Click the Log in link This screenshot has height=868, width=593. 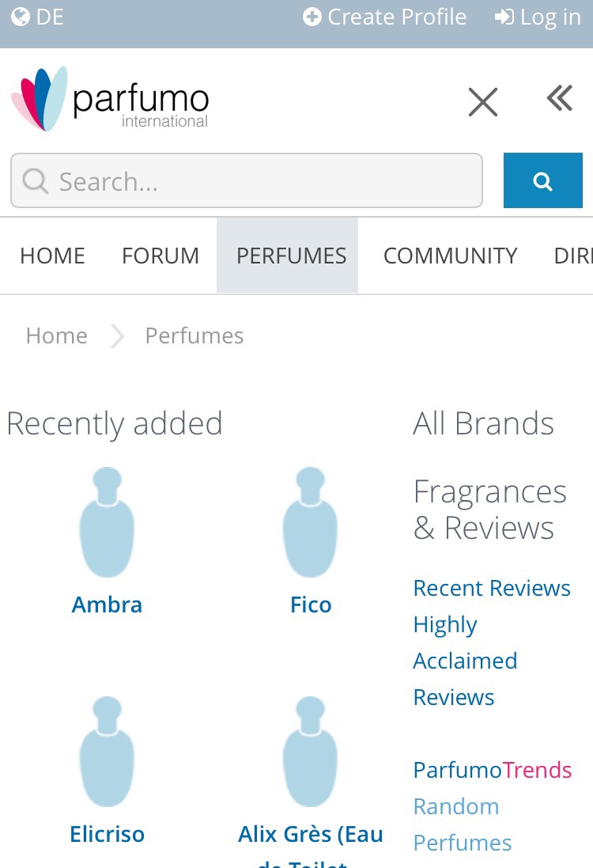coord(538,17)
